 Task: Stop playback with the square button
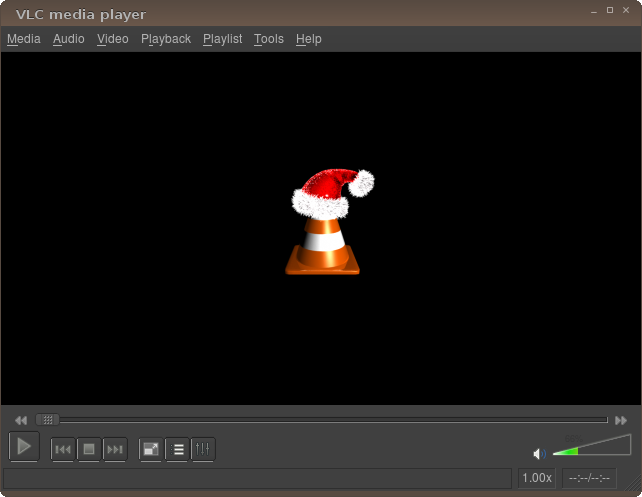pos(89,449)
